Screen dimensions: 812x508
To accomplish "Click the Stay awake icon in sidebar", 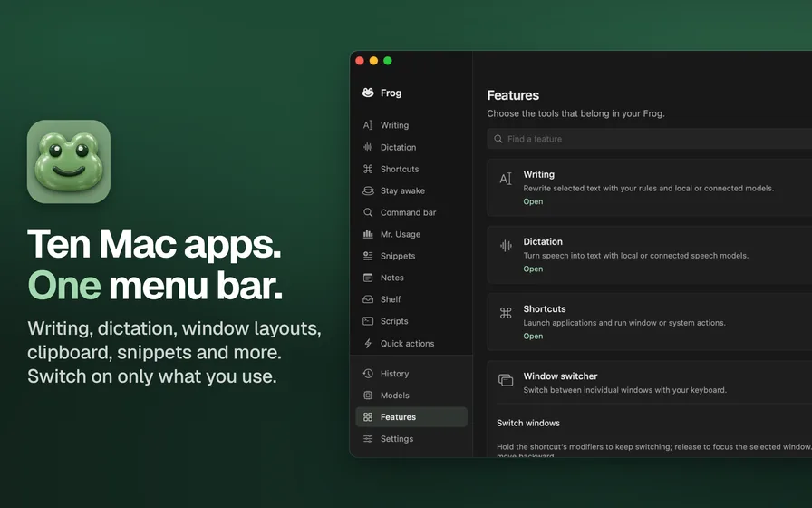I will pyautogui.click(x=368, y=190).
